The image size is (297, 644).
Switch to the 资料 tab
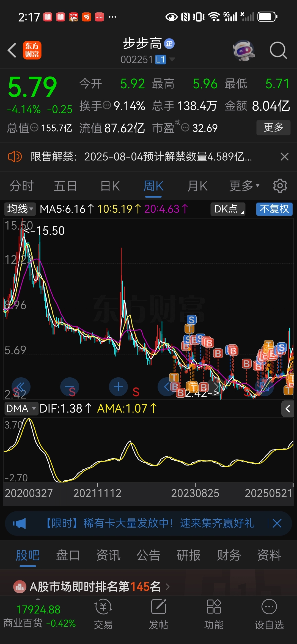pyautogui.click(x=269, y=555)
